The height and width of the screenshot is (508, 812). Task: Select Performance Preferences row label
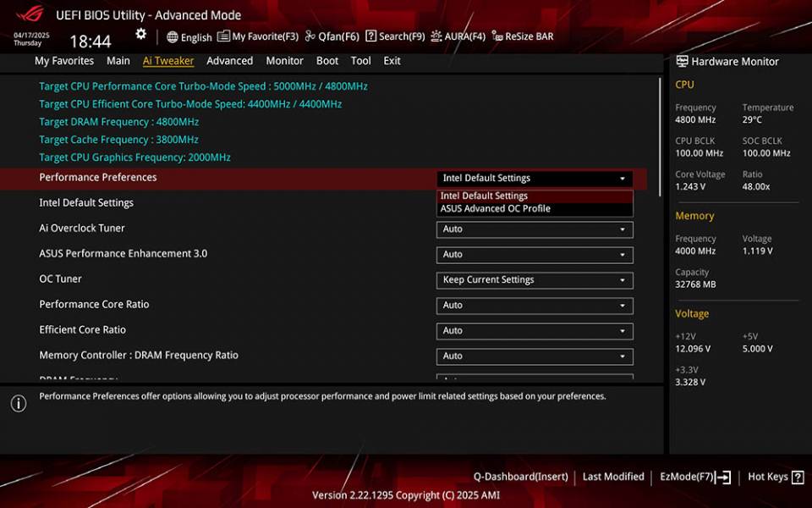[98, 177]
